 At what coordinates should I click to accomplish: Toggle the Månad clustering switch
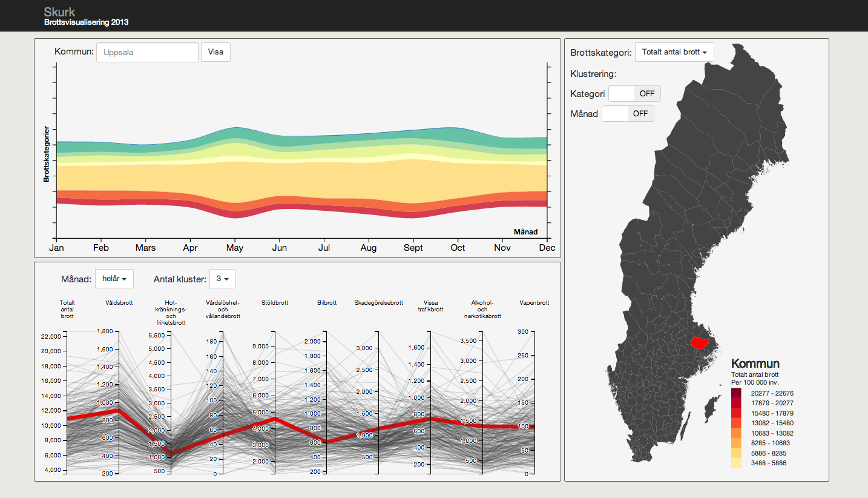click(x=628, y=113)
